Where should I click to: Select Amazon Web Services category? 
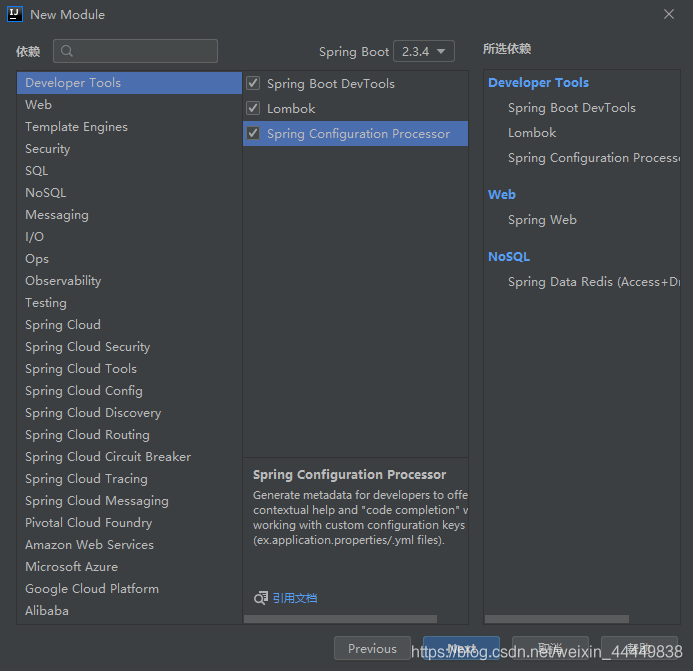click(129, 545)
